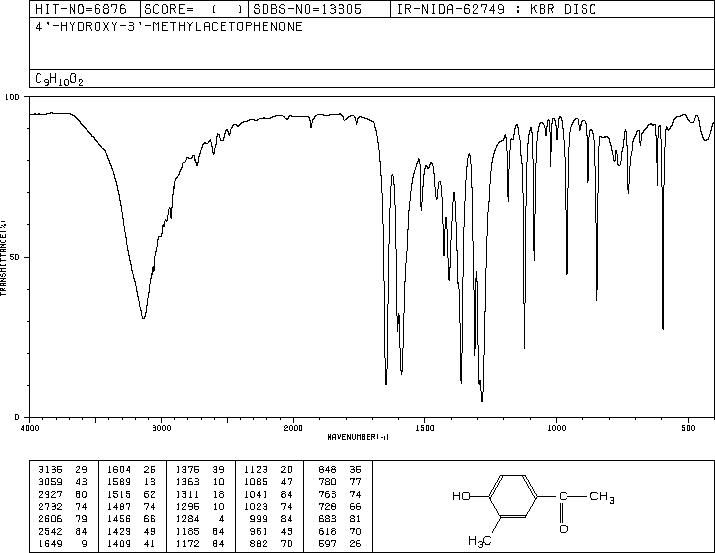
Task: Select the 1376 peak table entry
Action: point(200,470)
